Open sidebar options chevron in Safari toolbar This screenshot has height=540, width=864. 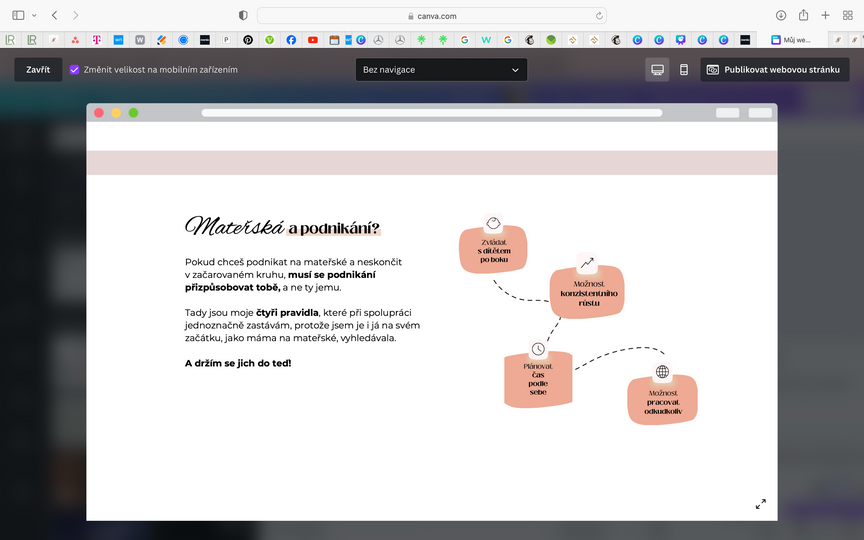(34, 15)
